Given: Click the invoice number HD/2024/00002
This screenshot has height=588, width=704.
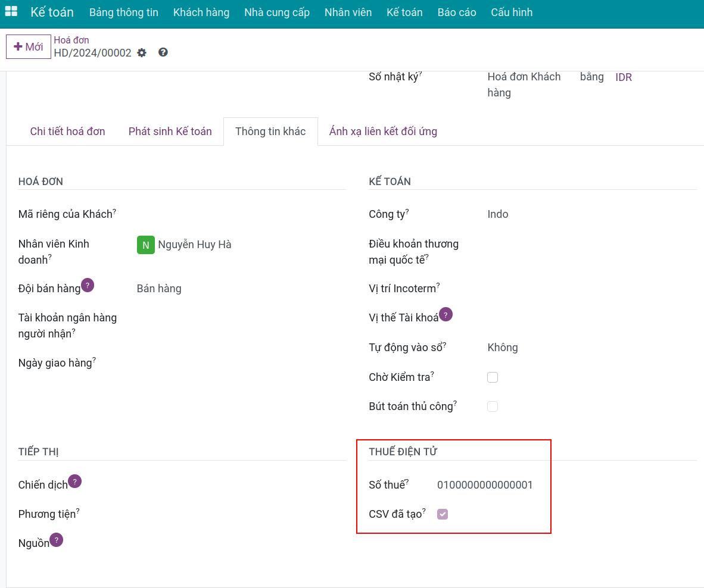Looking at the screenshot, I should pos(92,53).
